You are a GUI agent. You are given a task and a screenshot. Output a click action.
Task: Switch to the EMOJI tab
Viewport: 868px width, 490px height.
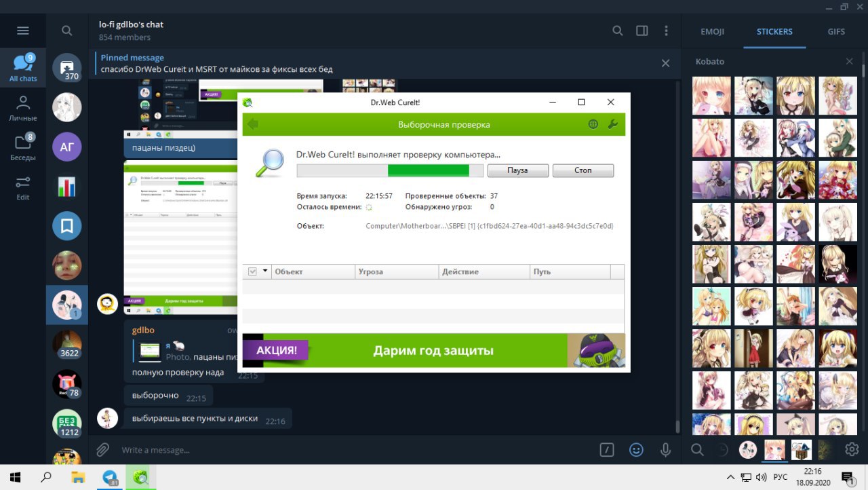[712, 32]
